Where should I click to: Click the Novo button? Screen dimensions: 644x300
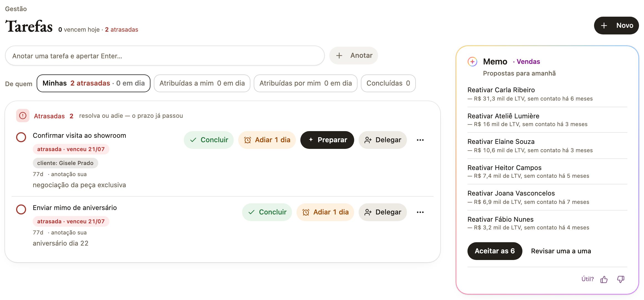tap(616, 26)
